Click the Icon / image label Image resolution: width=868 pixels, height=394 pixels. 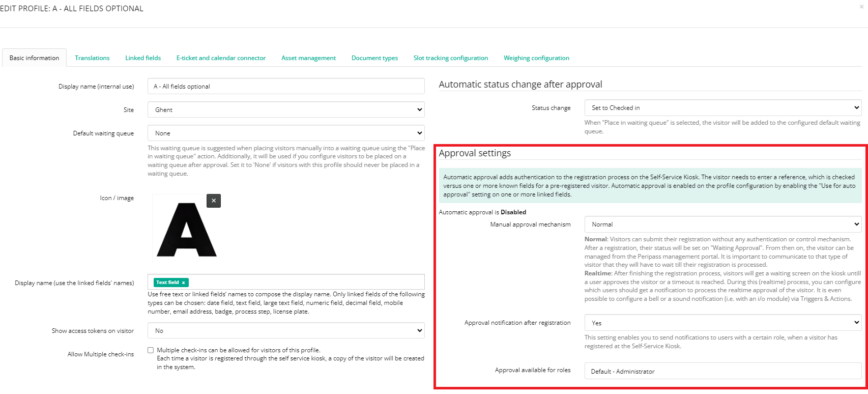pyautogui.click(x=117, y=198)
